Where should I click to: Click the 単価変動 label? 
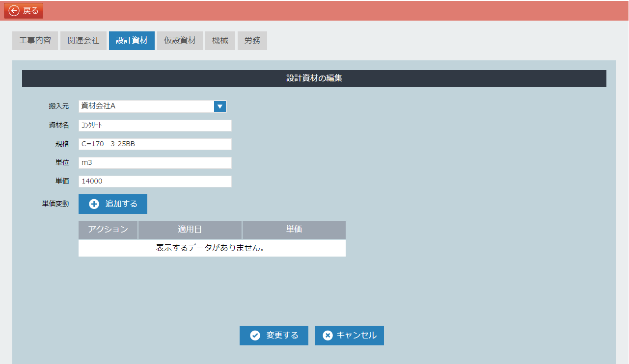(x=55, y=204)
